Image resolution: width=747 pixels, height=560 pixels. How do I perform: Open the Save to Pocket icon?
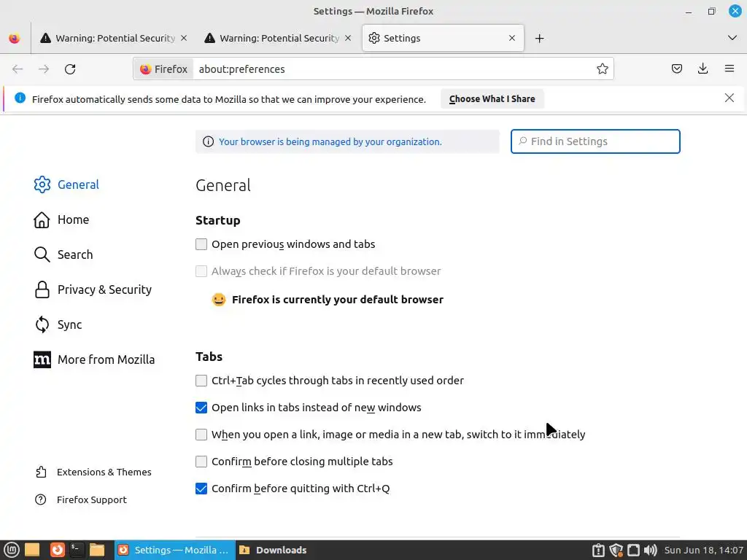[676, 69]
